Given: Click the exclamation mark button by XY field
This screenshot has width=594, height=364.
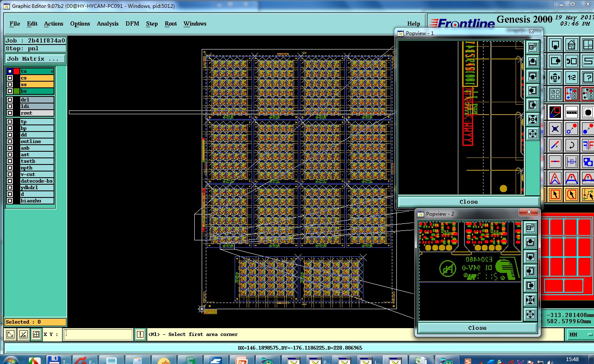Looking at the screenshot, I should click(140, 334).
